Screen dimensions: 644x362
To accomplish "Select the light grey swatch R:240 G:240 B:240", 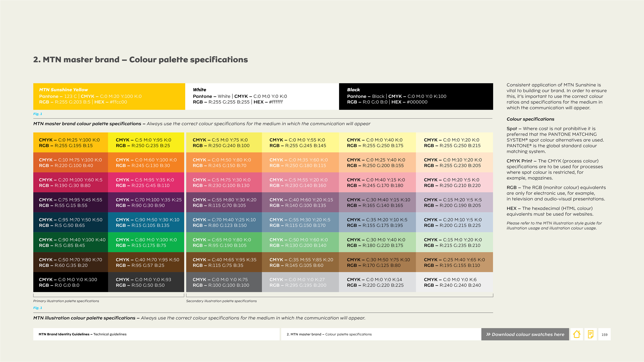I will (454, 282).
